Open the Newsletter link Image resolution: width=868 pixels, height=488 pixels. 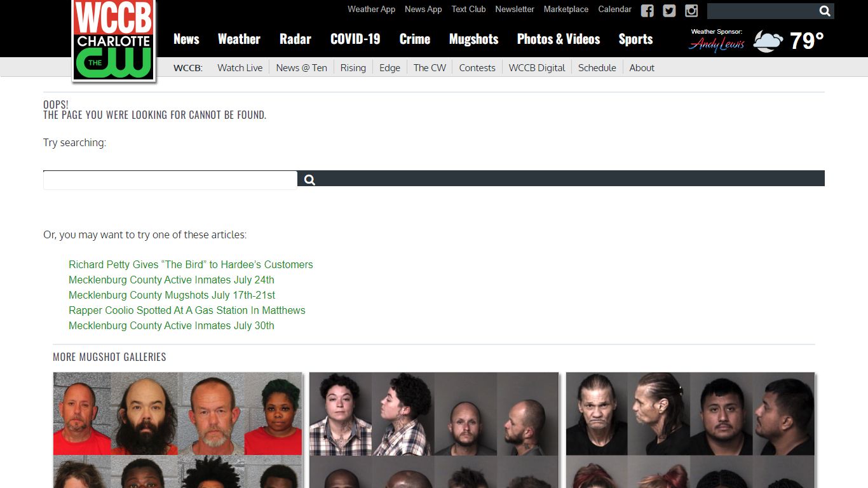pyautogui.click(x=515, y=9)
